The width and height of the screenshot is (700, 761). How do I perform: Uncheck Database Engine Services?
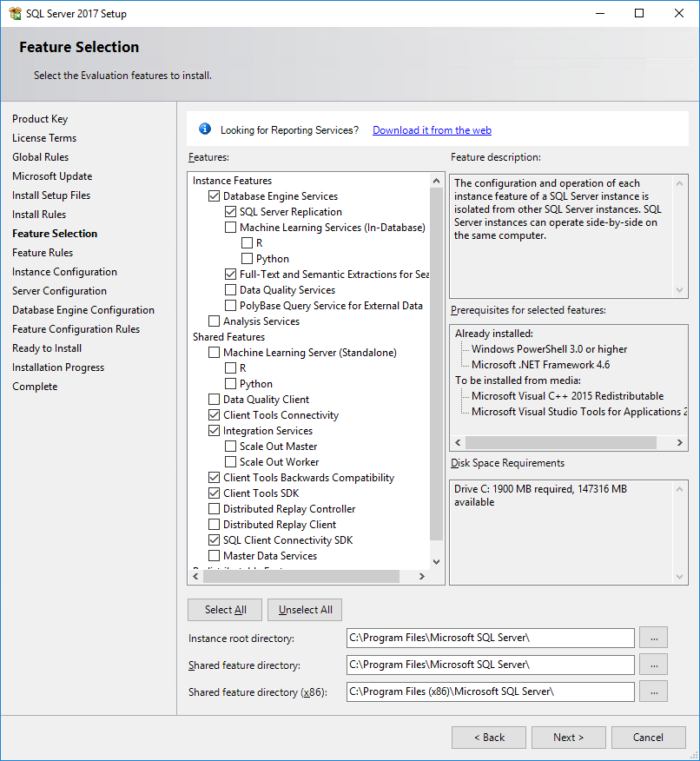[x=214, y=196]
